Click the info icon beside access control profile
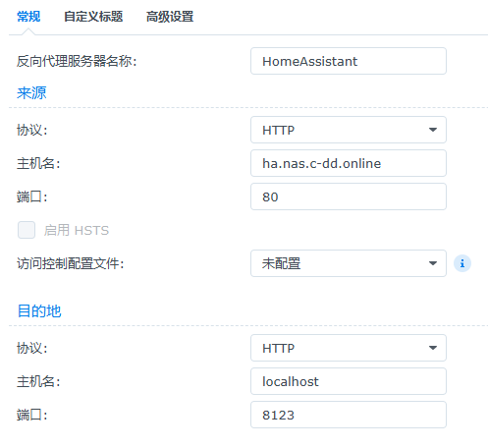The image size is (488, 448). [462, 263]
